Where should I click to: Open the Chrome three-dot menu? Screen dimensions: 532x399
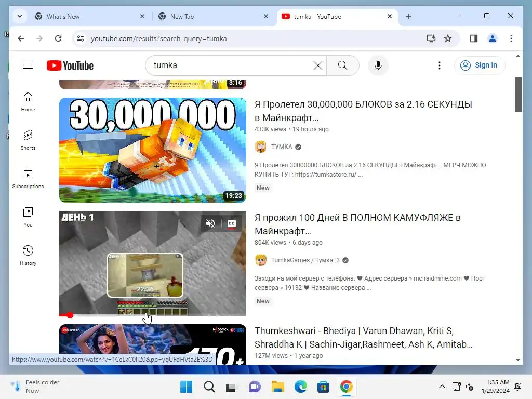511,38
